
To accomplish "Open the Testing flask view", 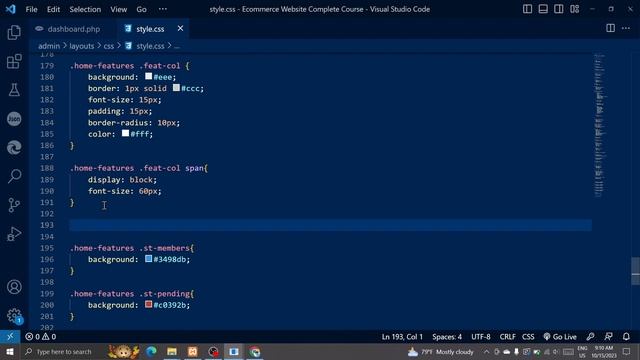I will point(14,90).
